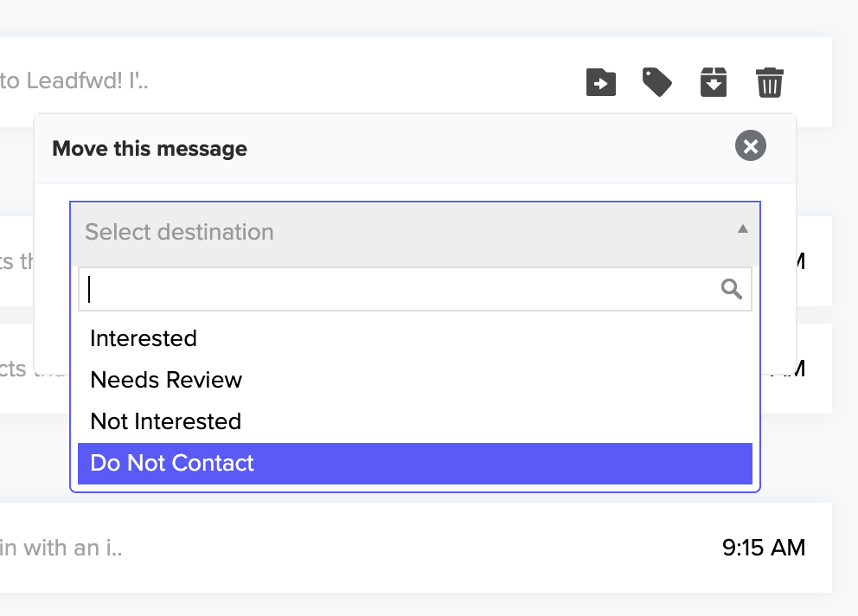This screenshot has height=616, width=858.
Task: Delete the message with the trash icon
Action: pos(770,82)
